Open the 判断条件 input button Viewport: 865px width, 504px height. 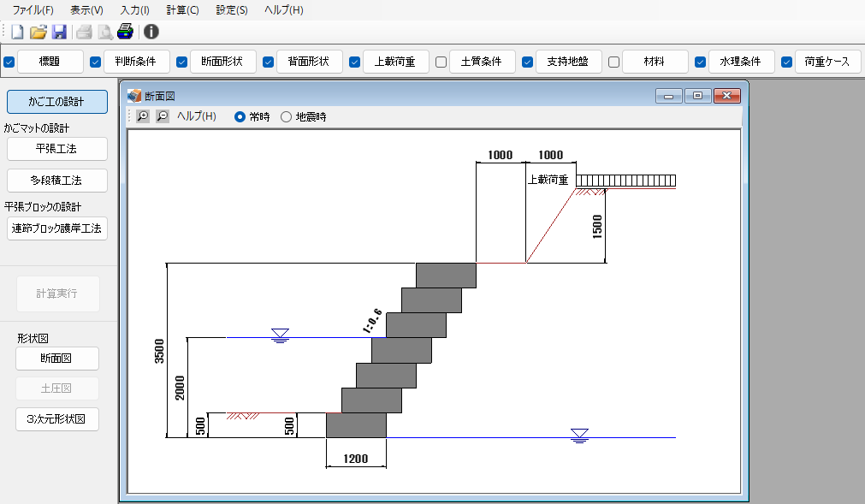click(x=136, y=62)
